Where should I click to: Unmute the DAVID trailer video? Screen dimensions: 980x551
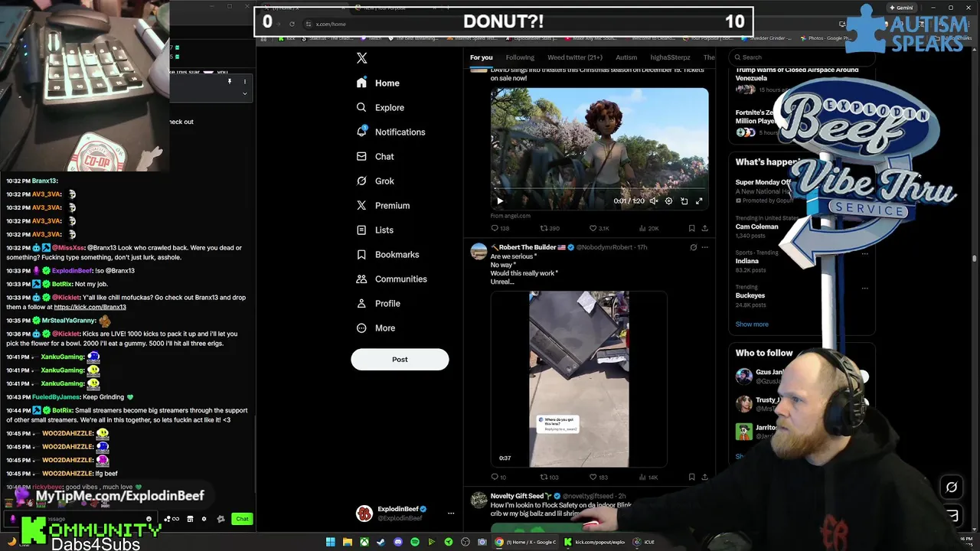point(653,201)
